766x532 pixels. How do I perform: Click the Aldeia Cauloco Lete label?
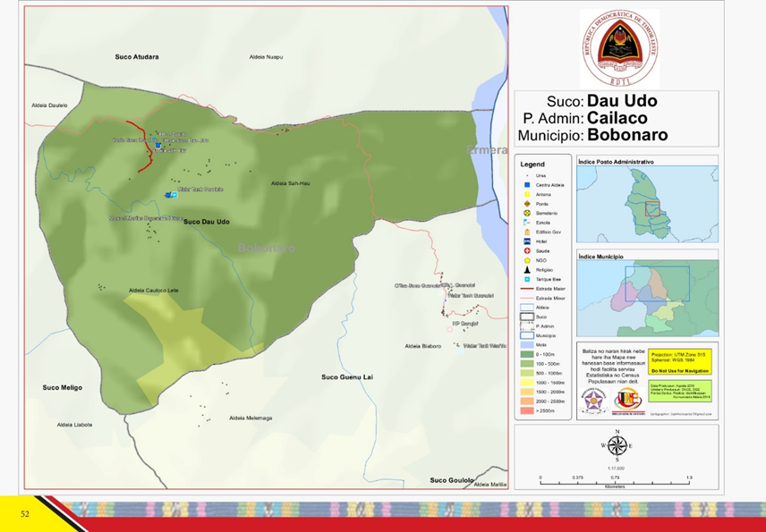154,291
